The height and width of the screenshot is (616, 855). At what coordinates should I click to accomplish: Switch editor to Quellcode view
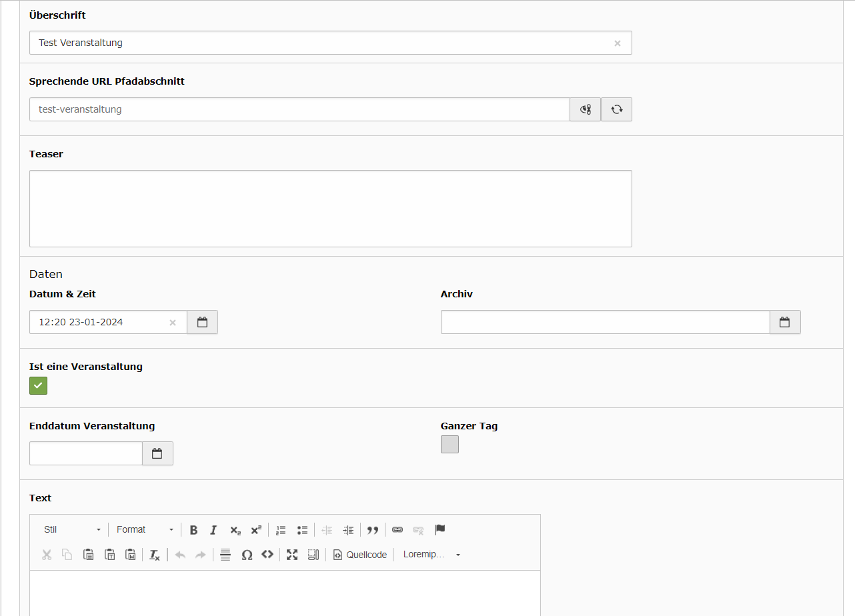360,555
